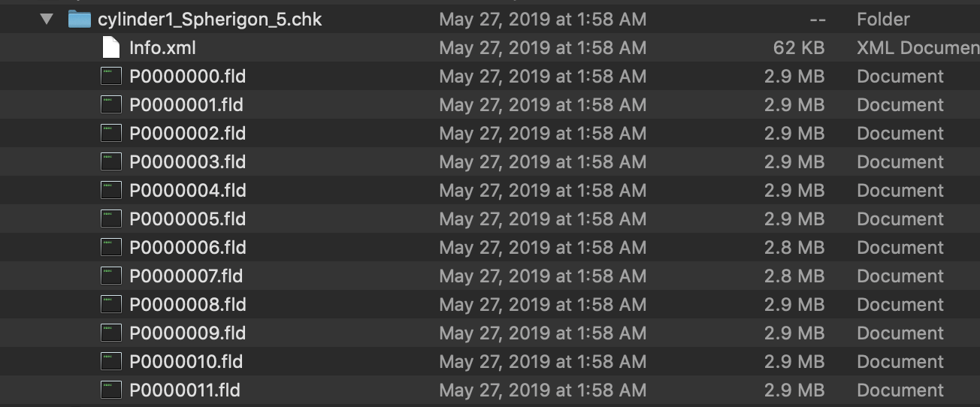Click the P0000003.fld file icon
Image resolution: width=980 pixels, height=407 pixels.
[111, 162]
